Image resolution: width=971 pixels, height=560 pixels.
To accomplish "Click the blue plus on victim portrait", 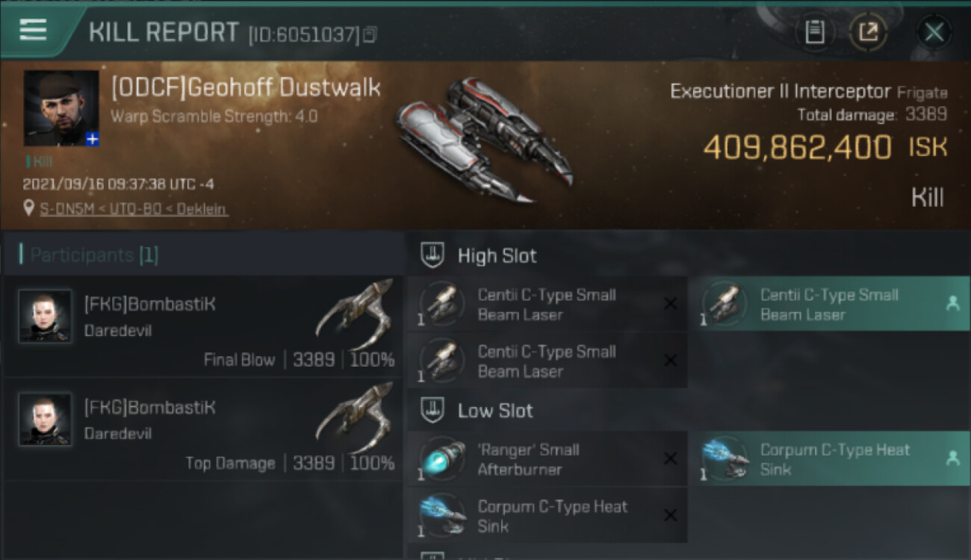I will click(x=93, y=140).
